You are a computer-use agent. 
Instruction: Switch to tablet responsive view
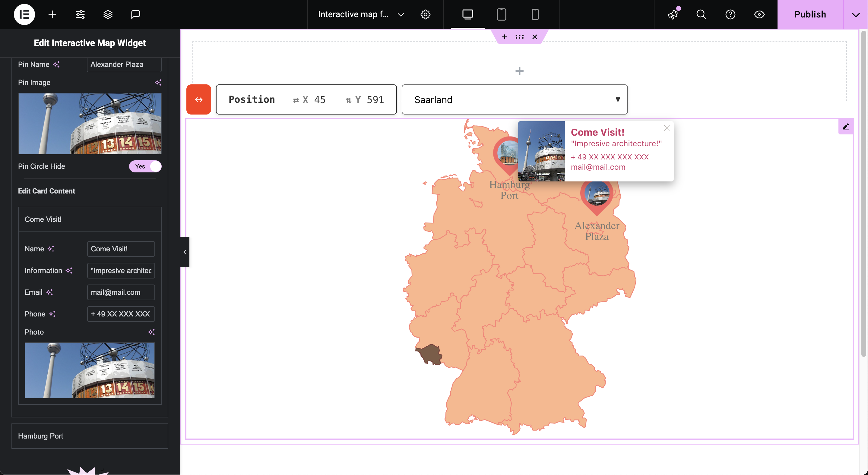click(x=501, y=14)
